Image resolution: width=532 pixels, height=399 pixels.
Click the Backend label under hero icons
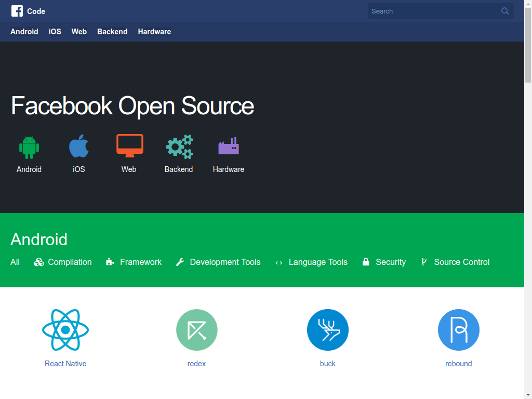click(179, 169)
